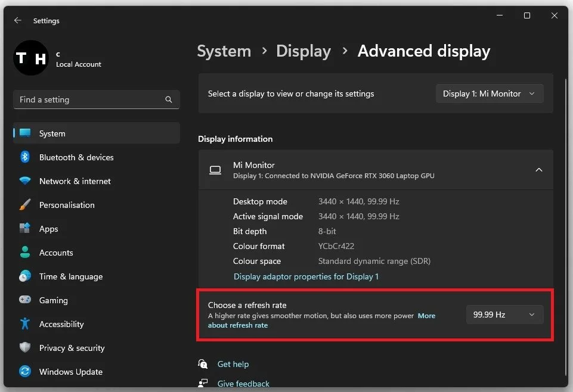Screen dimensions: 573x392
Task: Click the System monitor icon in the sidebar
Action: [25, 133]
